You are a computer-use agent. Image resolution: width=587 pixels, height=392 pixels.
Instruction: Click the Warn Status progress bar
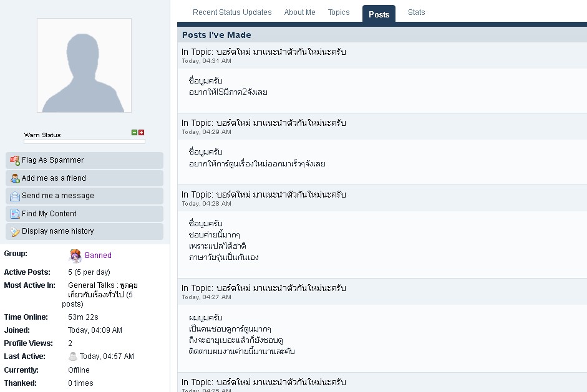84,141
